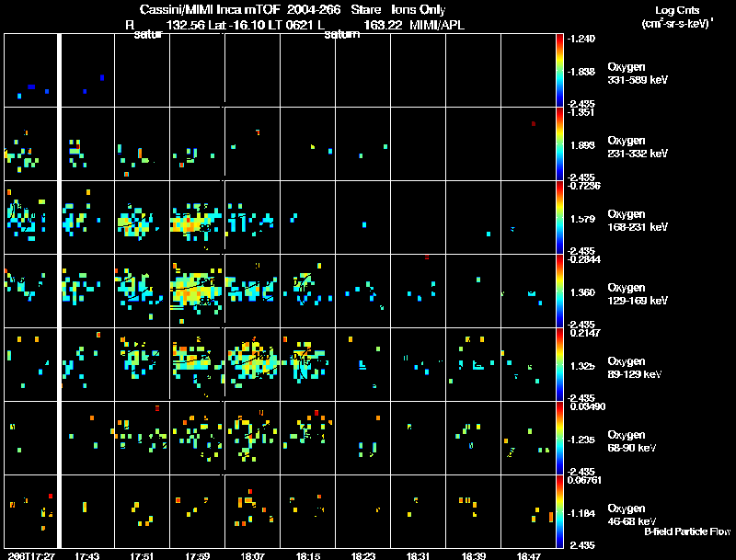
Task: Click the color bar for Oxygen 231-332 keV
Action: click(x=559, y=144)
